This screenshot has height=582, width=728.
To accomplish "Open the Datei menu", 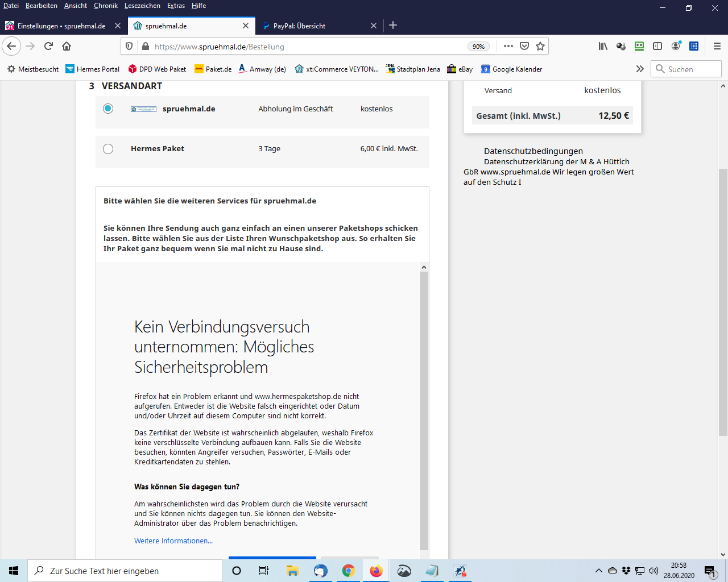I will click(11, 6).
